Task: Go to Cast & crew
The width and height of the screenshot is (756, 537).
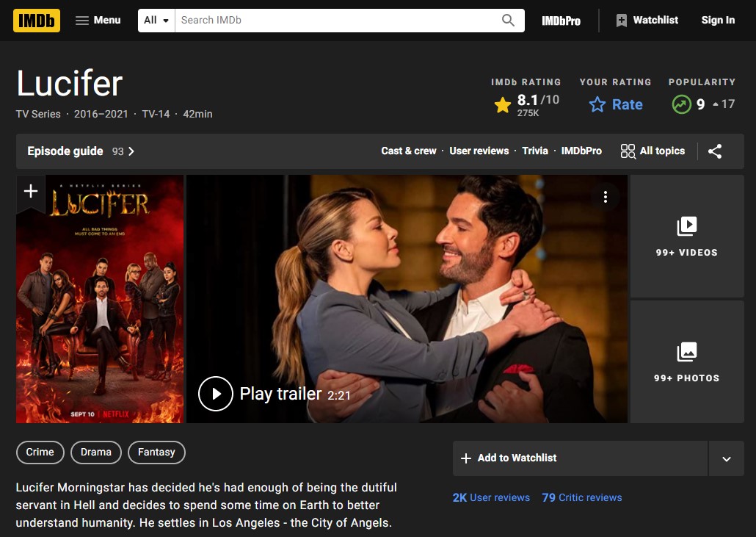Action: pyautogui.click(x=408, y=151)
